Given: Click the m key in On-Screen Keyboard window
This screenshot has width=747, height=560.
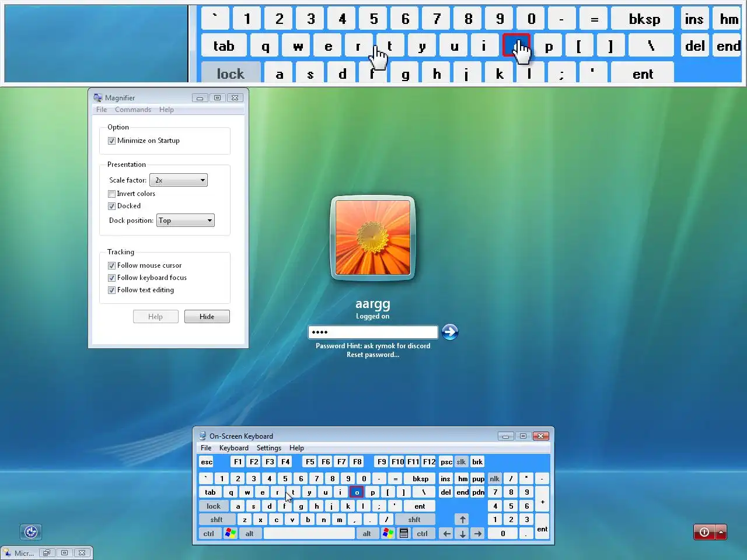Looking at the screenshot, I should click(339, 519).
